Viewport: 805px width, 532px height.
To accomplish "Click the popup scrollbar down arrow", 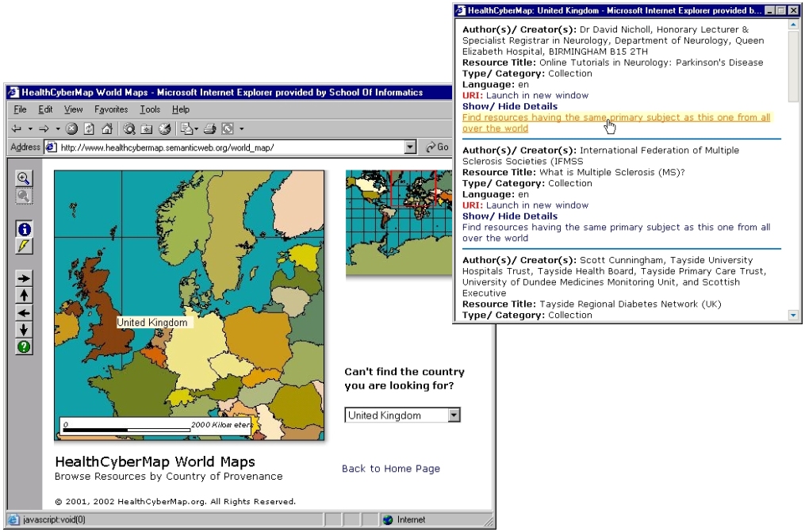I will 794,315.
